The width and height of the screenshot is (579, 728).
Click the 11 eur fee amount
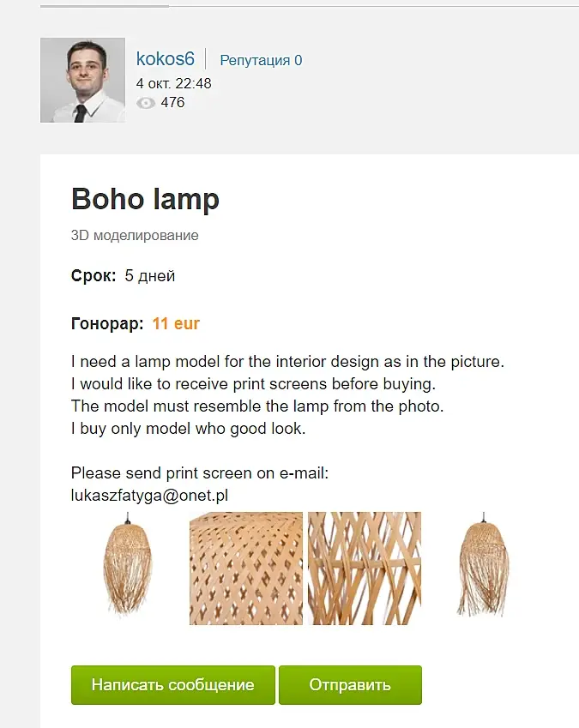click(176, 324)
